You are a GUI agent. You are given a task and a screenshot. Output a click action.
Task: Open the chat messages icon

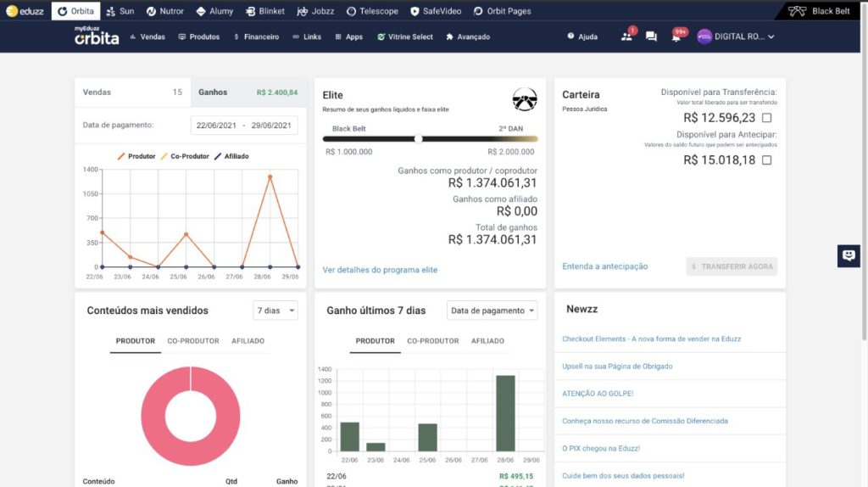(651, 36)
